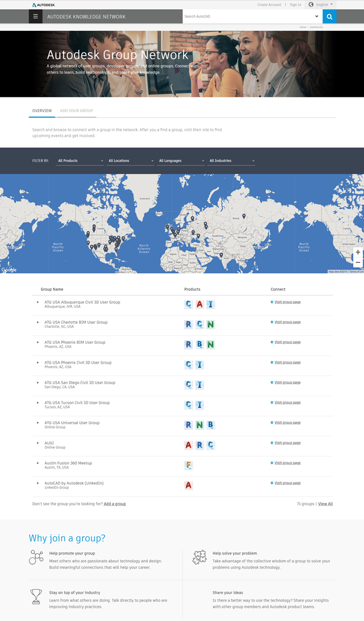
Task: Open the All Industries filter dropdown
Action: point(231,161)
